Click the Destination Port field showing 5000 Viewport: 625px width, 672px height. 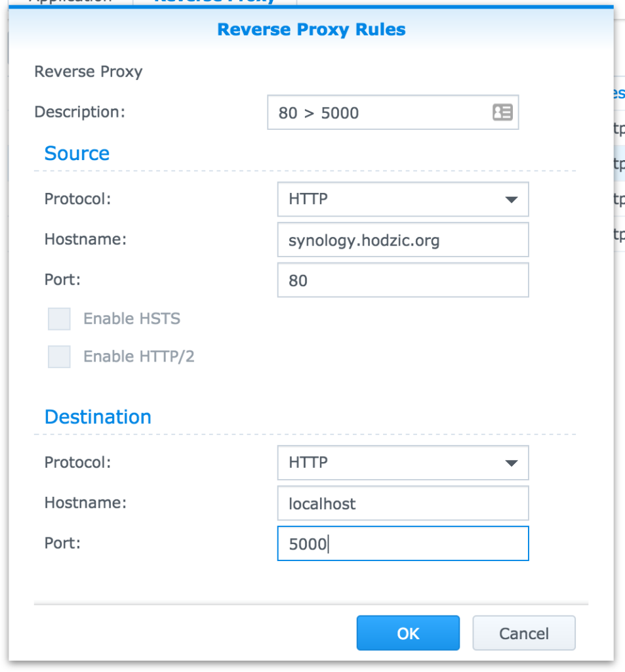(403, 543)
